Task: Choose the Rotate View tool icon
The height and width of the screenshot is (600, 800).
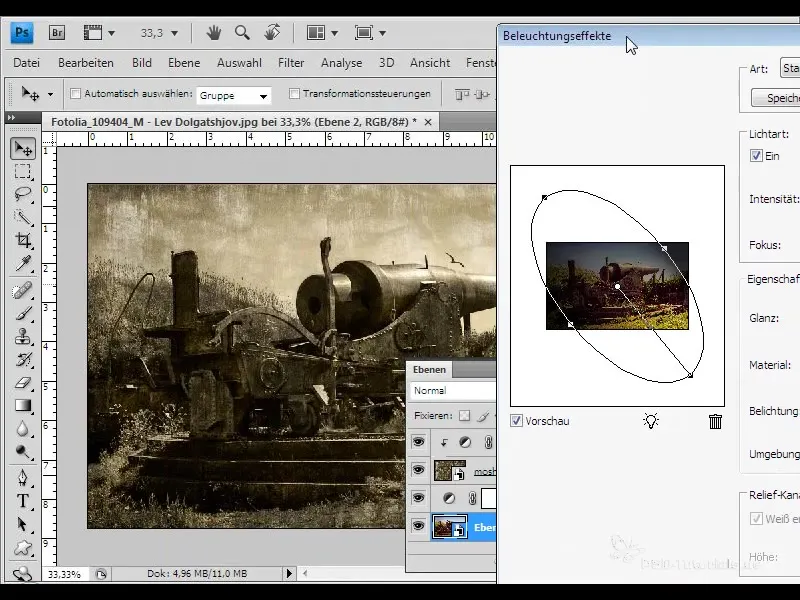Action: pos(272,33)
